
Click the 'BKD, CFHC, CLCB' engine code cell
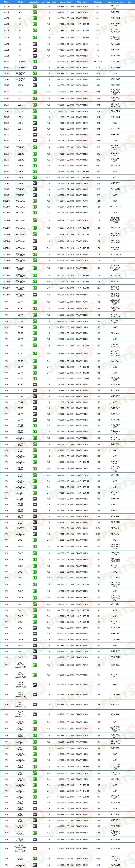coord(115,248)
